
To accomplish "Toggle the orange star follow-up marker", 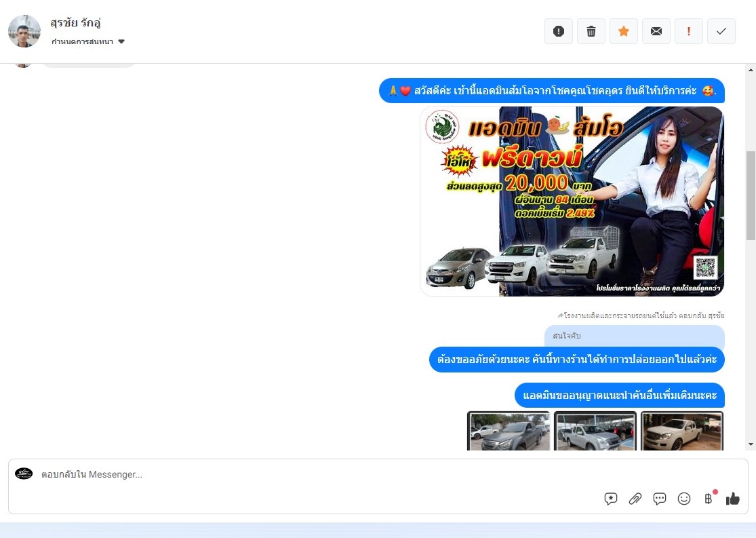I will coord(624,31).
